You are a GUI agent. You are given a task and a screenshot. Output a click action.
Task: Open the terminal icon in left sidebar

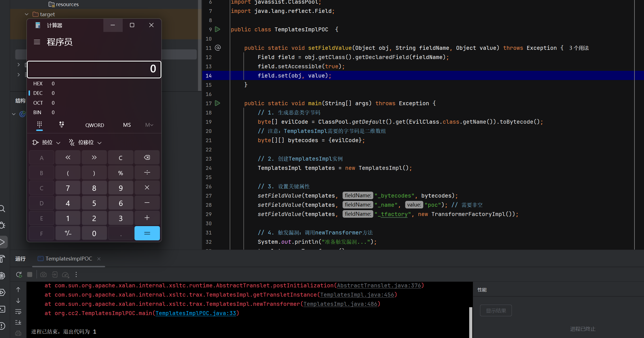[x=3, y=309]
